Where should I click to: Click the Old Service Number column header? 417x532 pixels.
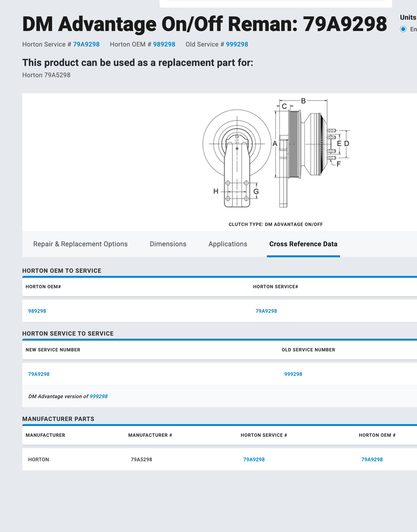pyautogui.click(x=308, y=350)
